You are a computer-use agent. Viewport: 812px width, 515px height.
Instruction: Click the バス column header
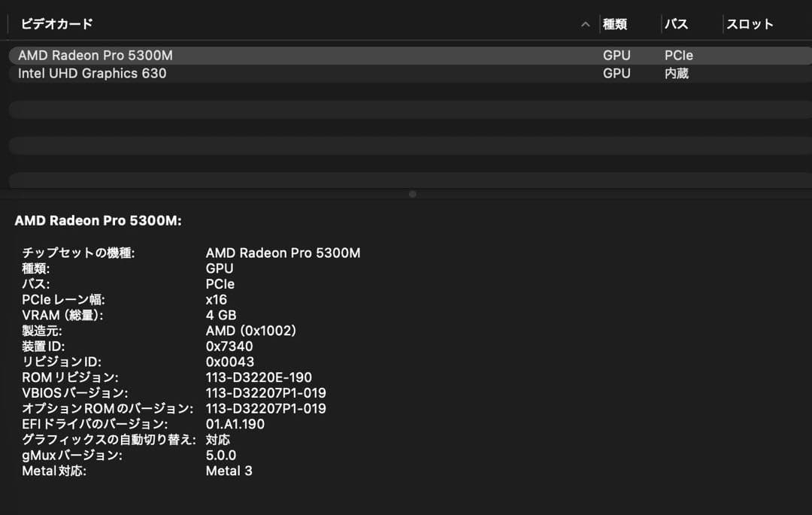[676, 23]
